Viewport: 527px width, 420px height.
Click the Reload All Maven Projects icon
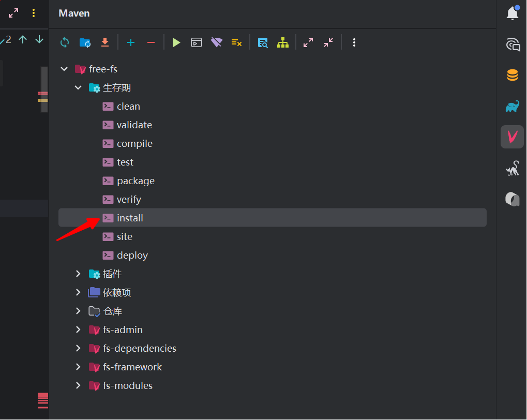tap(65, 42)
